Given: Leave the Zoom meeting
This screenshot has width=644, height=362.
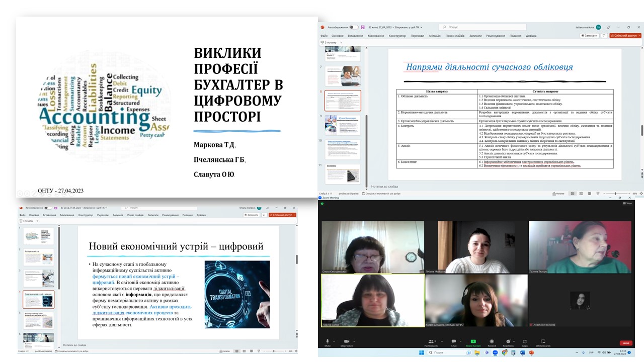Looking at the screenshot, I should pos(626,343).
